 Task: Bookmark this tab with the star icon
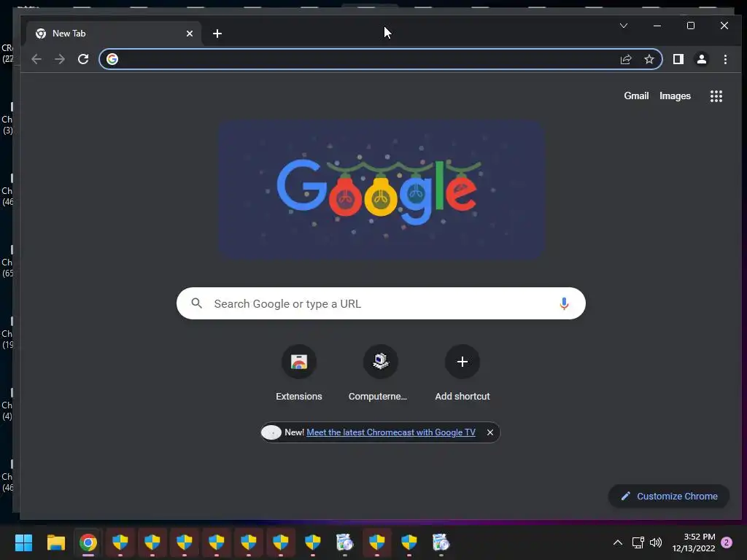[649, 59]
